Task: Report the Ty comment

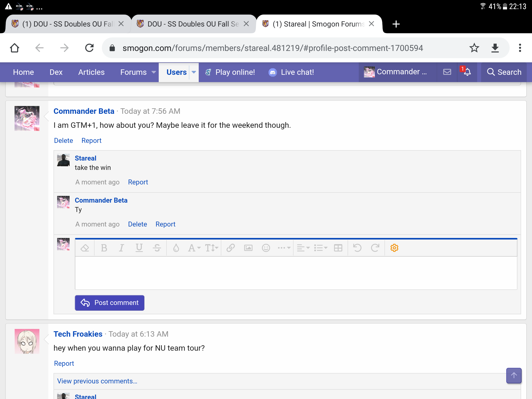Action: tap(165, 224)
